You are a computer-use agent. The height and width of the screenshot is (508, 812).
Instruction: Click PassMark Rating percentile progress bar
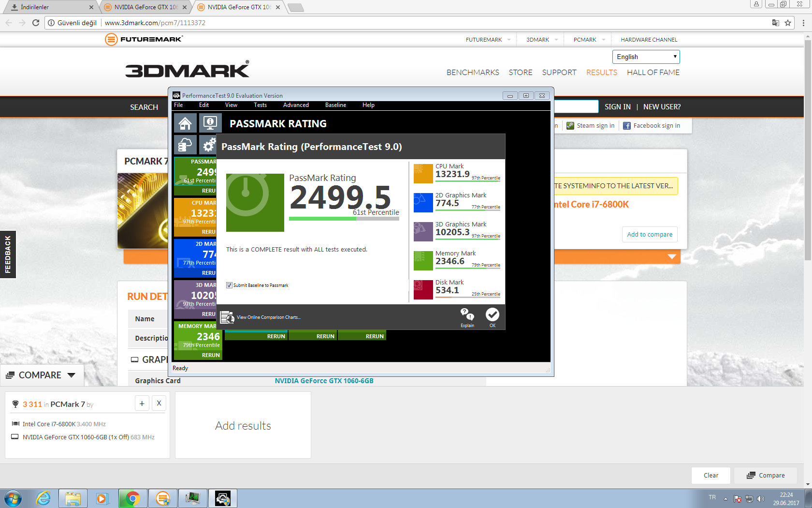tap(344, 219)
